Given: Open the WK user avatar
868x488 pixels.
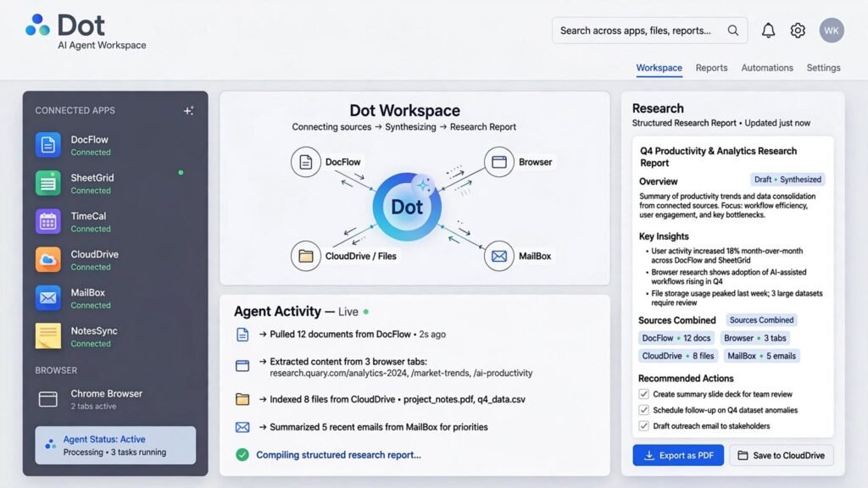Looking at the screenshot, I should pyautogui.click(x=832, y=30).
